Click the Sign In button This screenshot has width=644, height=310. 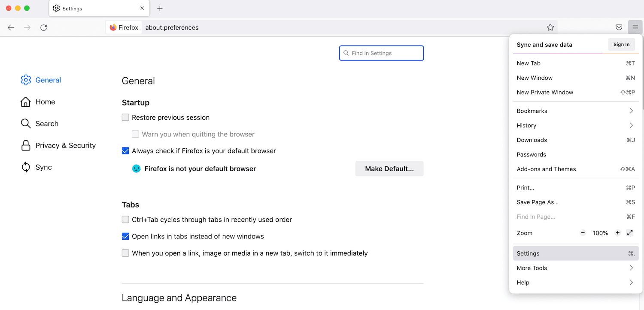tap(621, 45)
